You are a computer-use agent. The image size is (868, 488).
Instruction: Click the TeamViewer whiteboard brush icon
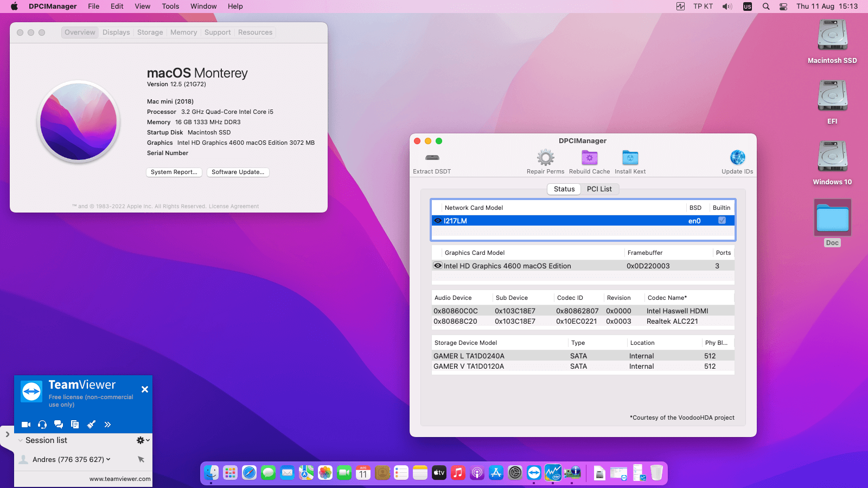pyautogui.click(x=91, y=425)
